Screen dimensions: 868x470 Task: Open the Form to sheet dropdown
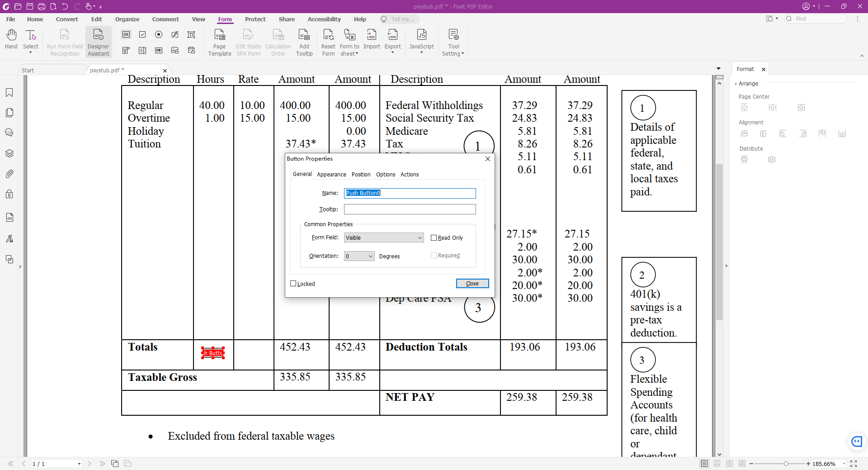(349, 42)
